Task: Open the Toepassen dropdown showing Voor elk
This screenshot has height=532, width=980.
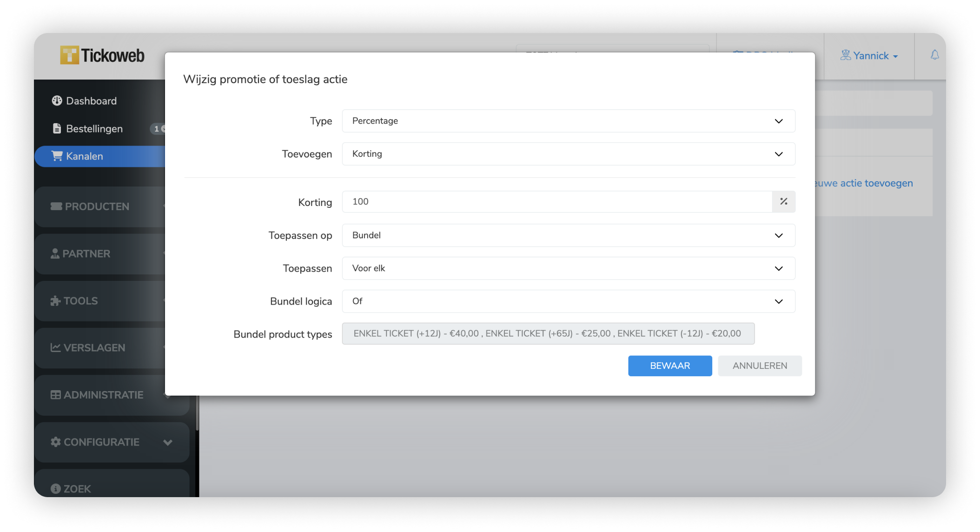Action: tap(568, 268)
